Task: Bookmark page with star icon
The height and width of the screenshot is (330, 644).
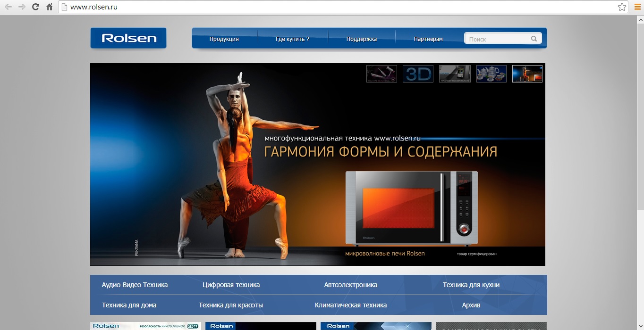Action: tap(622, 7)
